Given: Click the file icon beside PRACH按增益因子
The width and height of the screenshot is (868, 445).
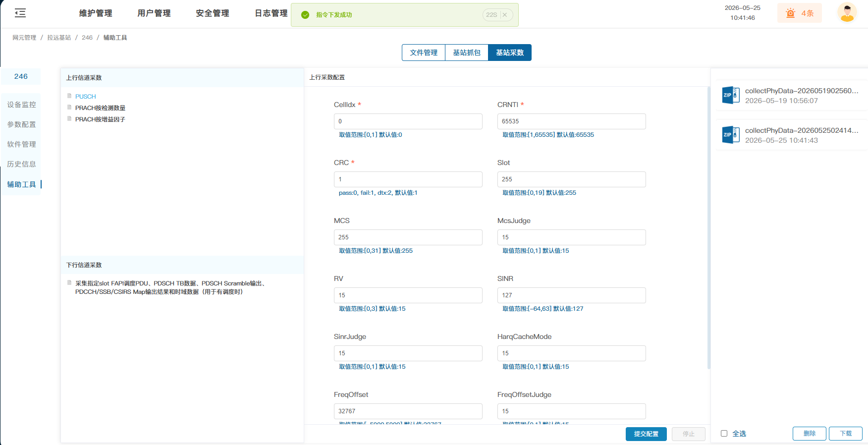Looking at the screenshot, I should pos(69,119).
